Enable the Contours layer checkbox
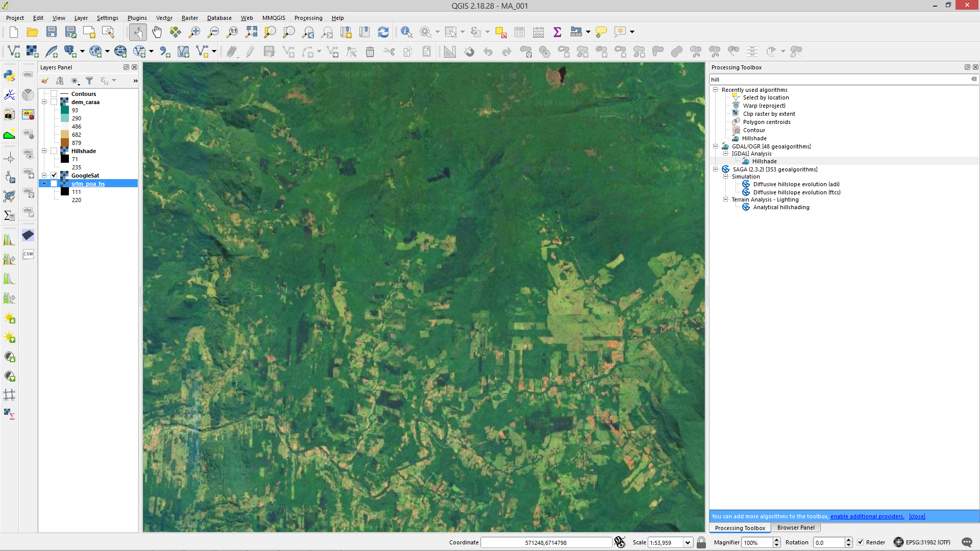This screenshot has width=980, height=551. tap(54, 94)
